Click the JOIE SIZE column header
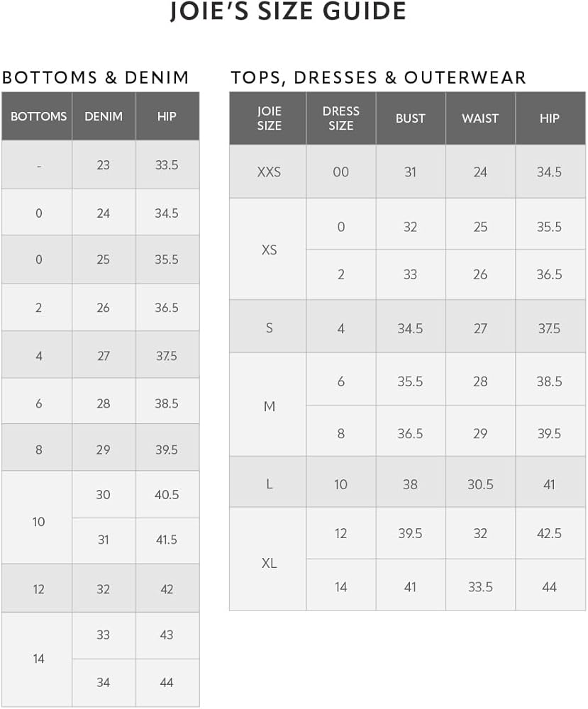 pyautogui.click(x=269, y=118)
